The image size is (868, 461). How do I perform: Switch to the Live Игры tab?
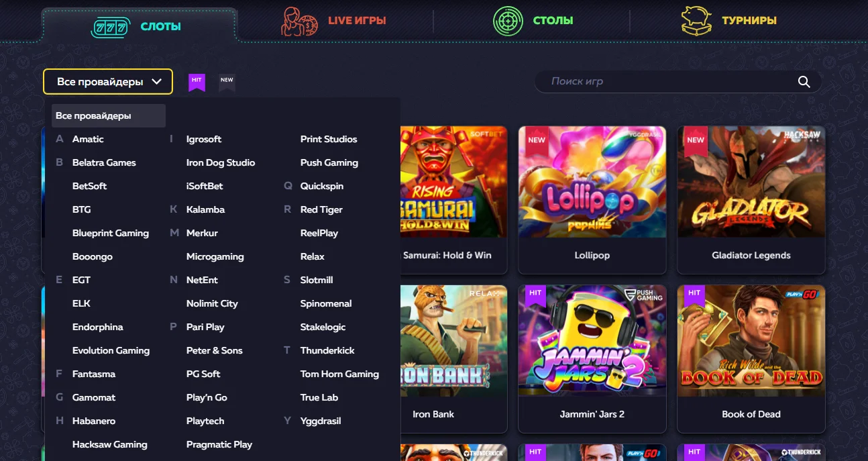(x=333, y=21)
